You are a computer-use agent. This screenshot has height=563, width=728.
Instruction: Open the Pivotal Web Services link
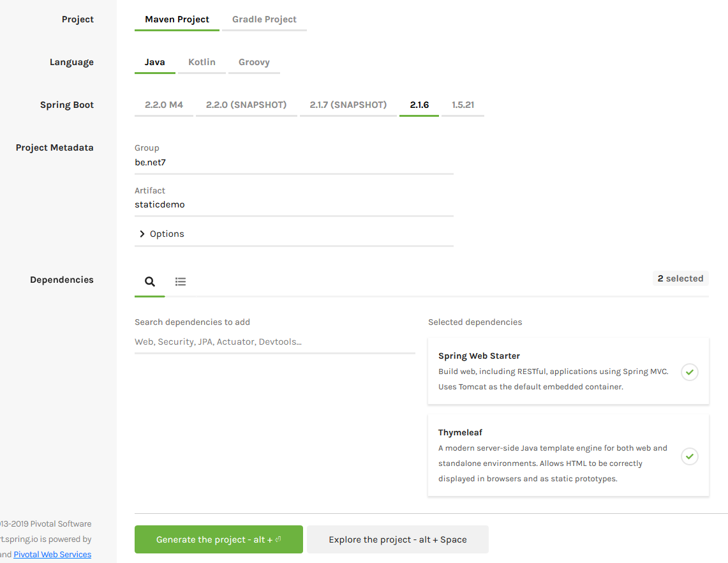tap(52, 555)
